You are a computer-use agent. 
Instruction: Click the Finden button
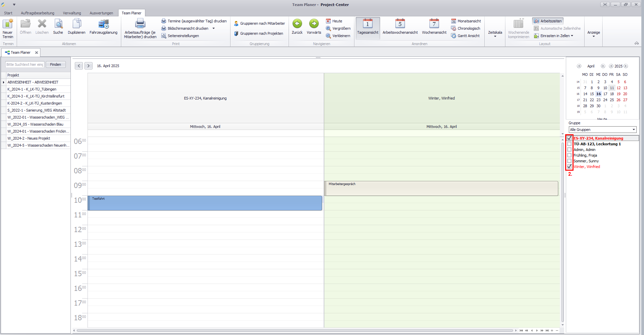[55, 64]
